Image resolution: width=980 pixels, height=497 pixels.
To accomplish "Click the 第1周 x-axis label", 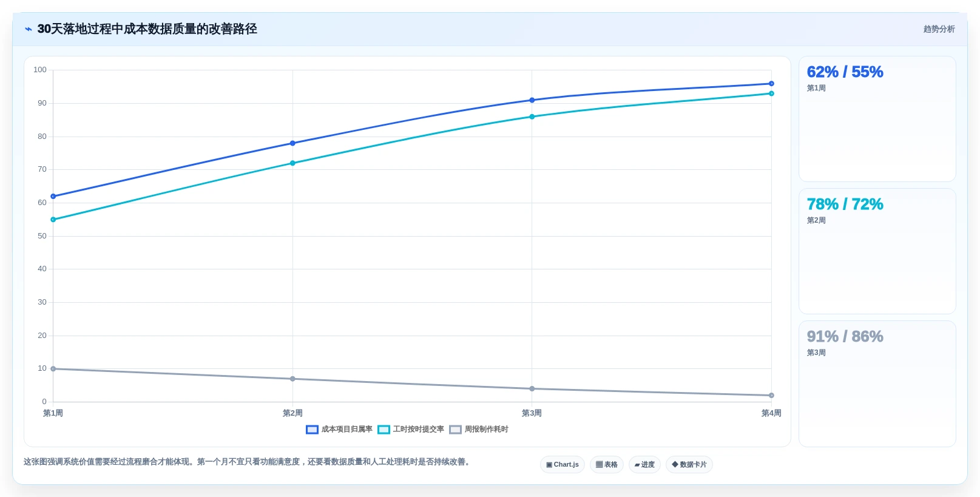I will [x=53, y=413].
